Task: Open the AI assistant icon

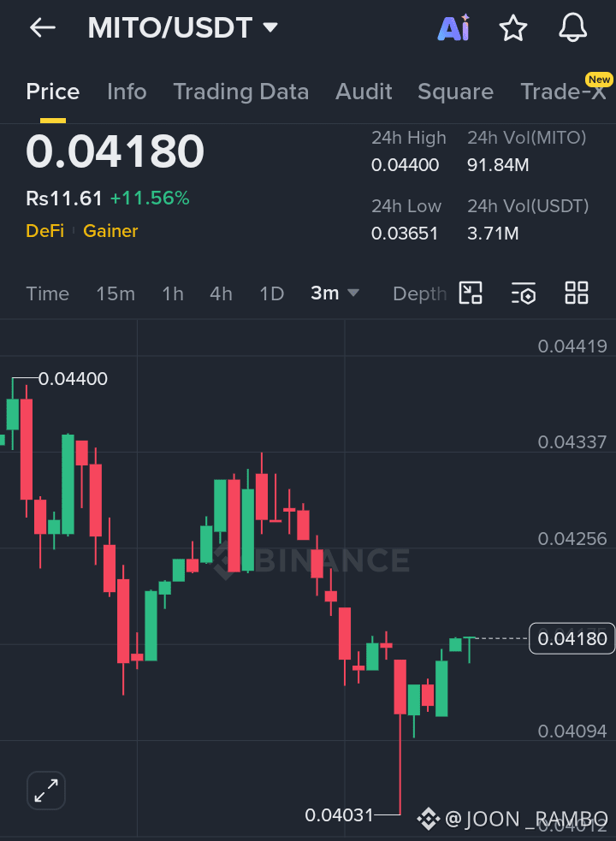Action: 454,28
